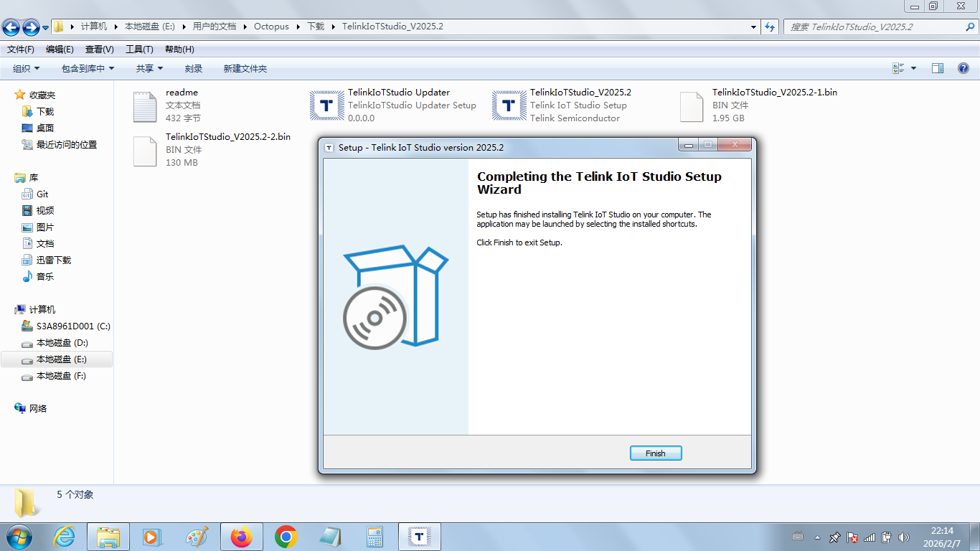Image resolution: width=980 pixels, height=551 pixels.
Task: Select the readme text document icon
Action: [145, 106]
